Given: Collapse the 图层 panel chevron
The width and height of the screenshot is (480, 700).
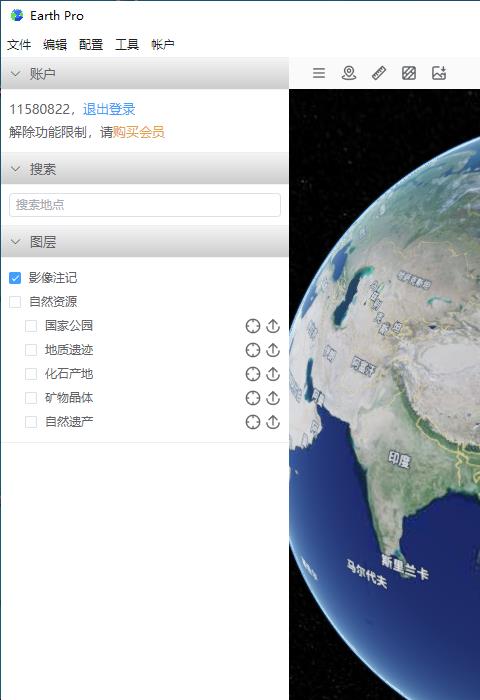Looking at the screenshot, I should click(16, 242).
